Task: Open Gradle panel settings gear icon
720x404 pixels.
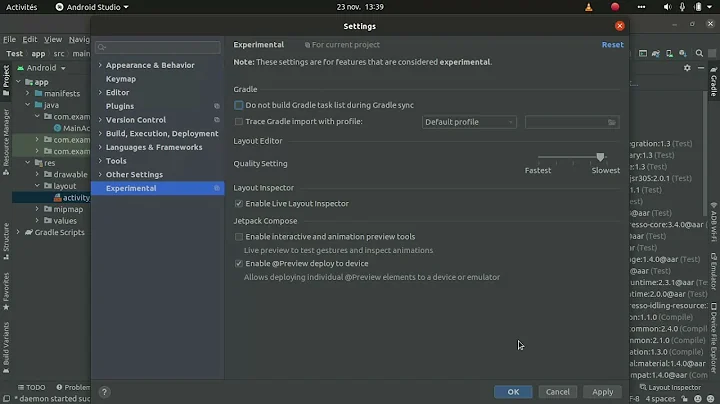Action: tap(687, 68)
